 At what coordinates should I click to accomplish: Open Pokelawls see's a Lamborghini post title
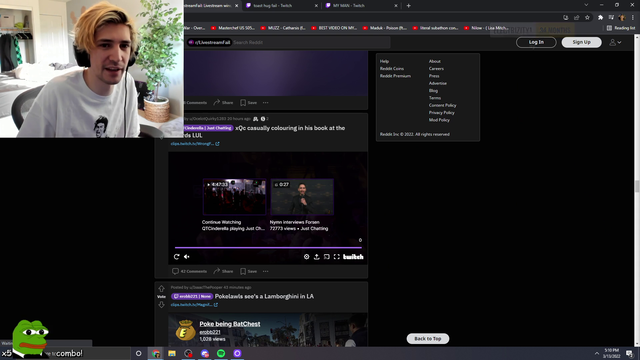(264, 296)
